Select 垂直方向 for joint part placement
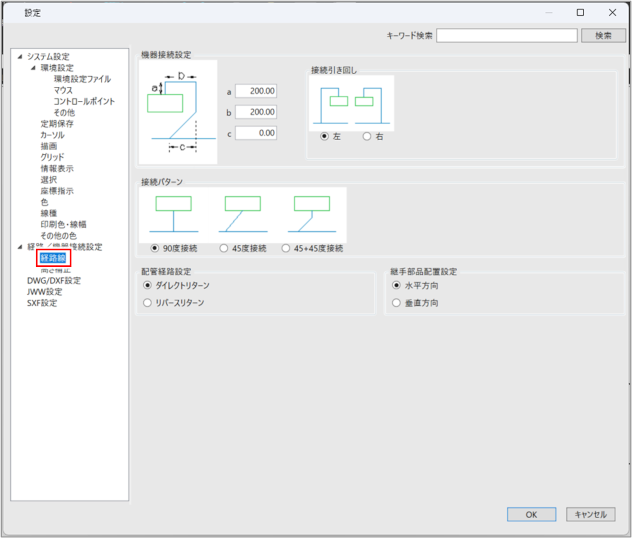The height and width of the screenshot is (538, 632). click(397, 302)
